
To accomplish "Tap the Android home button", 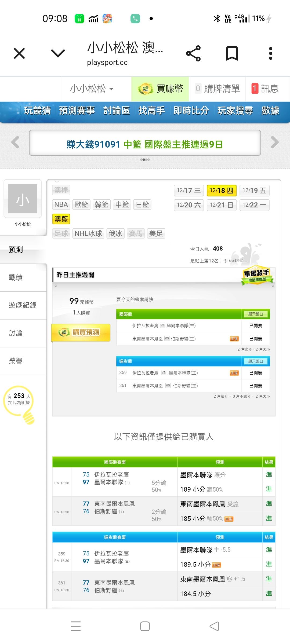I will pos(145,626).
